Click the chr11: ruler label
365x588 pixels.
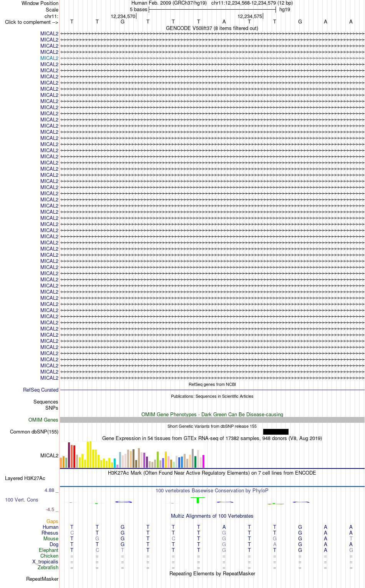51,16
